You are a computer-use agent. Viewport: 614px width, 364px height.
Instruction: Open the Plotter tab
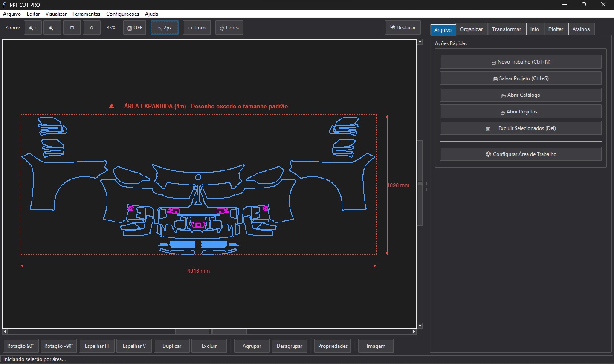pyautogui.click(x=556, y=29)
